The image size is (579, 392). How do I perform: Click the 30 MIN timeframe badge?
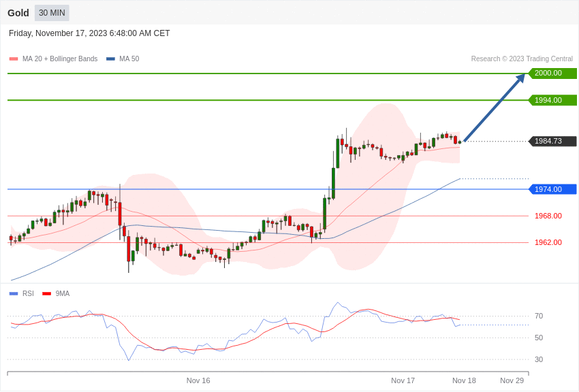tap(52, 13)
